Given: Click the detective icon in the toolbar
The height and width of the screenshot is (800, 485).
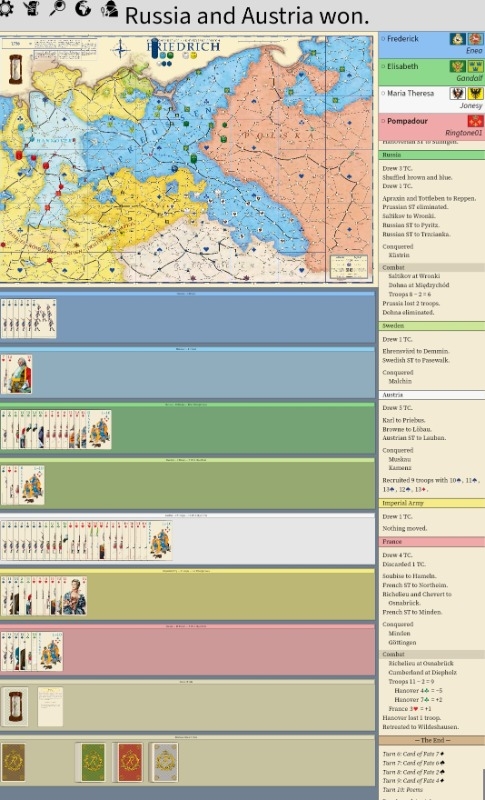Looking at the screenshot, I should (x=109, y=8).
